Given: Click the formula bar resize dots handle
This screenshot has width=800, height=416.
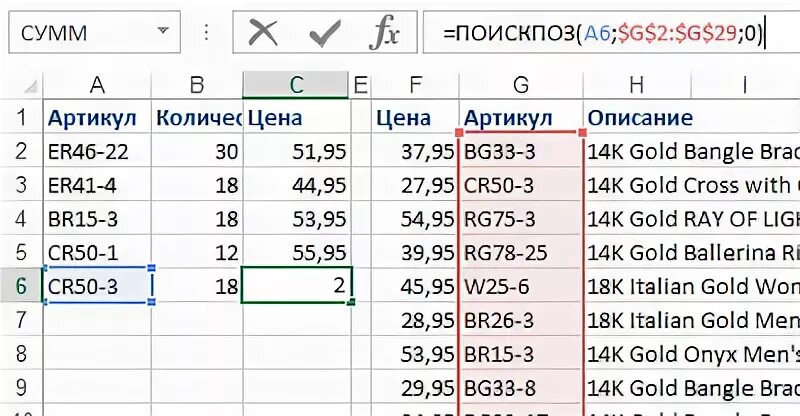Looking at the screenshot, I should [206, 32].
